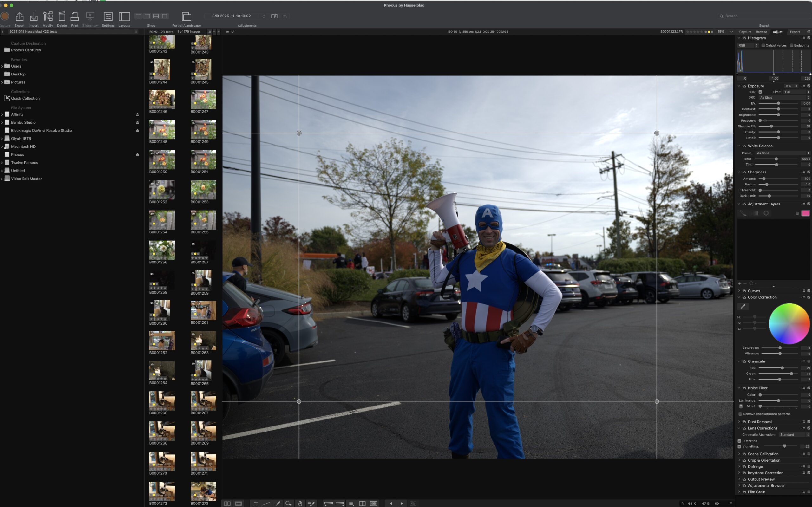Select the straighten line tool
Viewport: 812px width, 507px height.
coord(266,503)
